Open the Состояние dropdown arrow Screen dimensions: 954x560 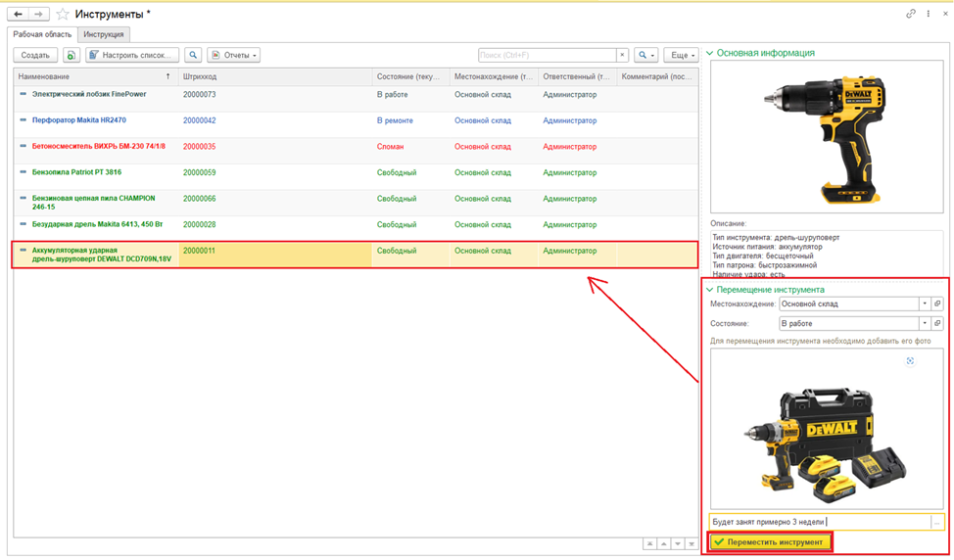click(924, 323)
